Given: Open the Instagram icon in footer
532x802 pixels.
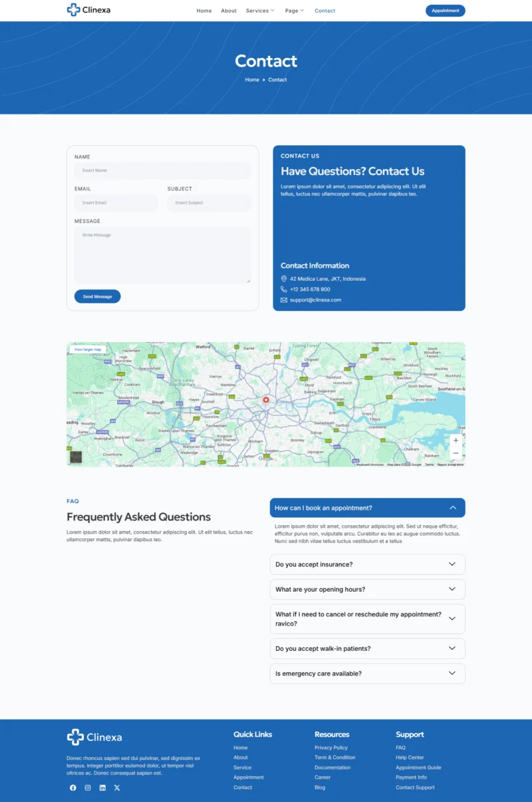Looking at the screenshot, I should (88, 787).
